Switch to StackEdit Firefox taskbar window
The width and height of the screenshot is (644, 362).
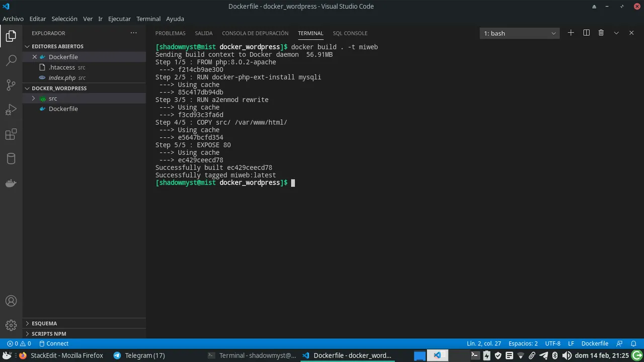click(60, 355)
